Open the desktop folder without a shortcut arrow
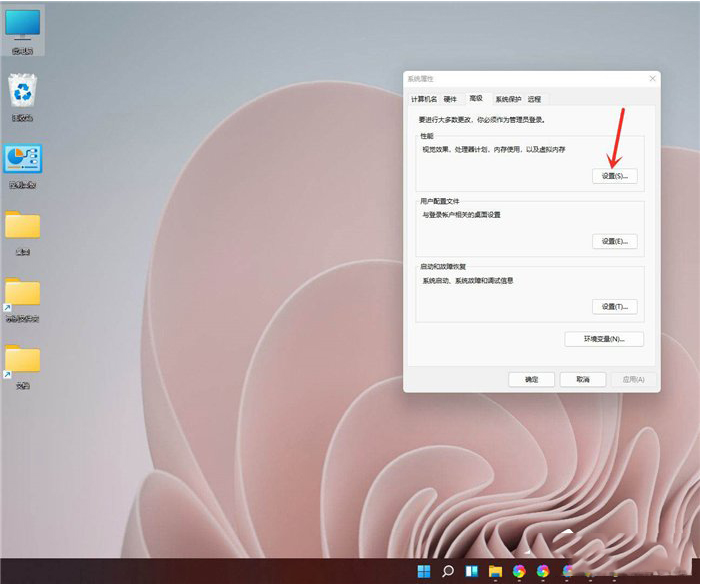704x586 pixels. click(22, 232)
